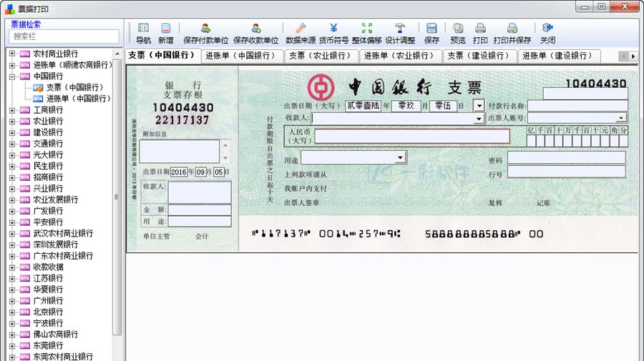
Task: Expand the 交通银行 tree node
Action: [12, 144]
